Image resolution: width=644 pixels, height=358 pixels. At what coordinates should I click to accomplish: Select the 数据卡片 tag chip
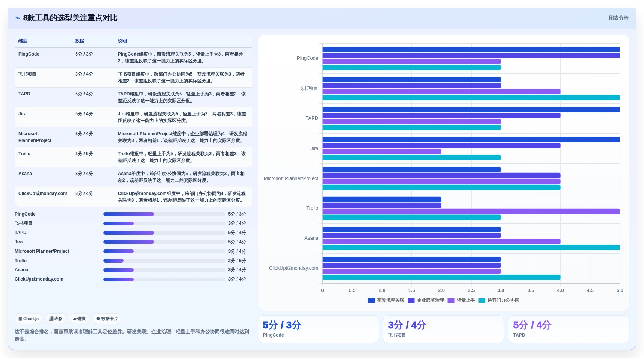pyautogui.click(x=107, y=319)
